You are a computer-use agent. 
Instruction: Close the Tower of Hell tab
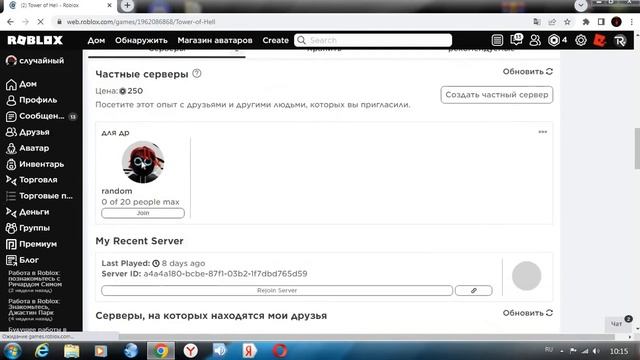pyautogui.click(x=109, y=5)
